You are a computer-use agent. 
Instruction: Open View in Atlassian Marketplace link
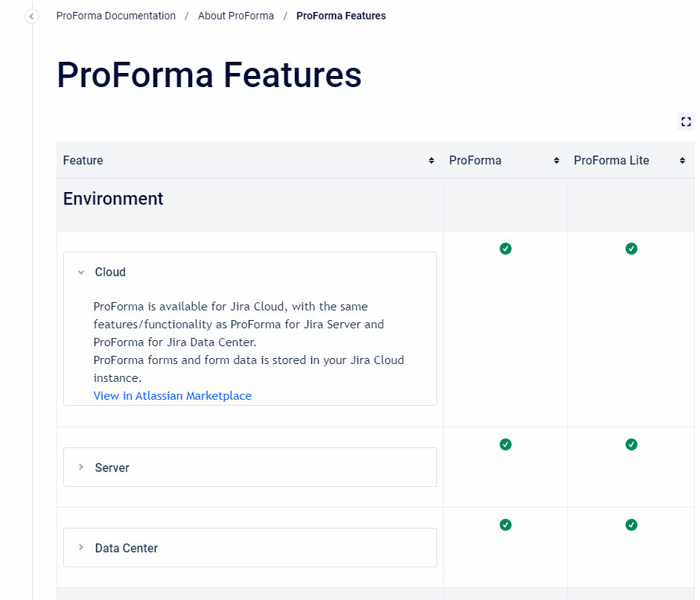point(172,396)
